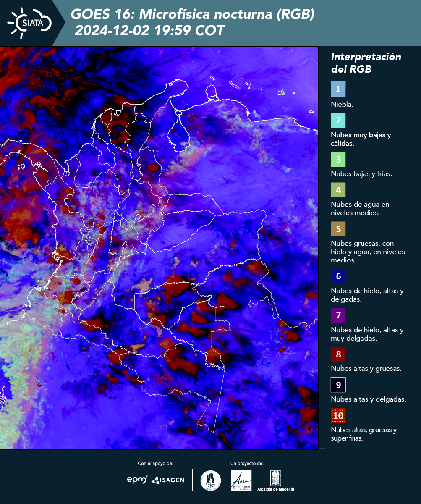Click the "Nubes de hielo, altas y delgadas." label
The height and width of the screenshot is (504, 421).
pyautogui.click(x=367, y=295)
